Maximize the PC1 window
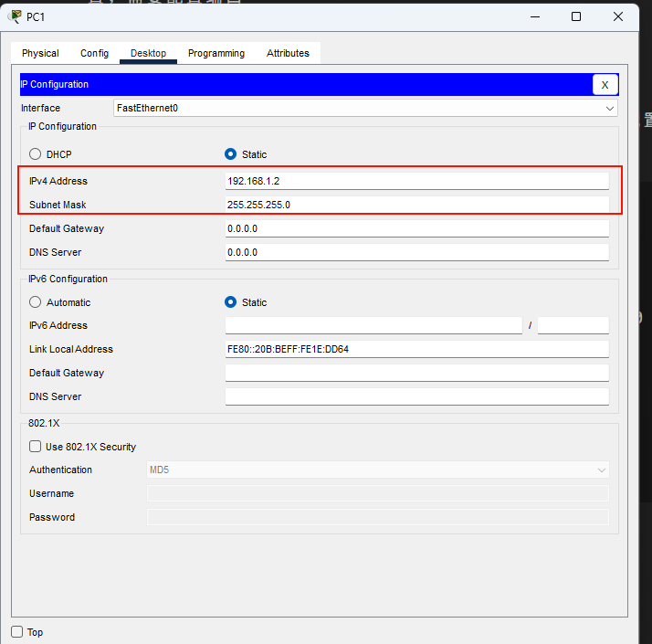The height and width of the screenshot is (644, 652). pos(576,16)
